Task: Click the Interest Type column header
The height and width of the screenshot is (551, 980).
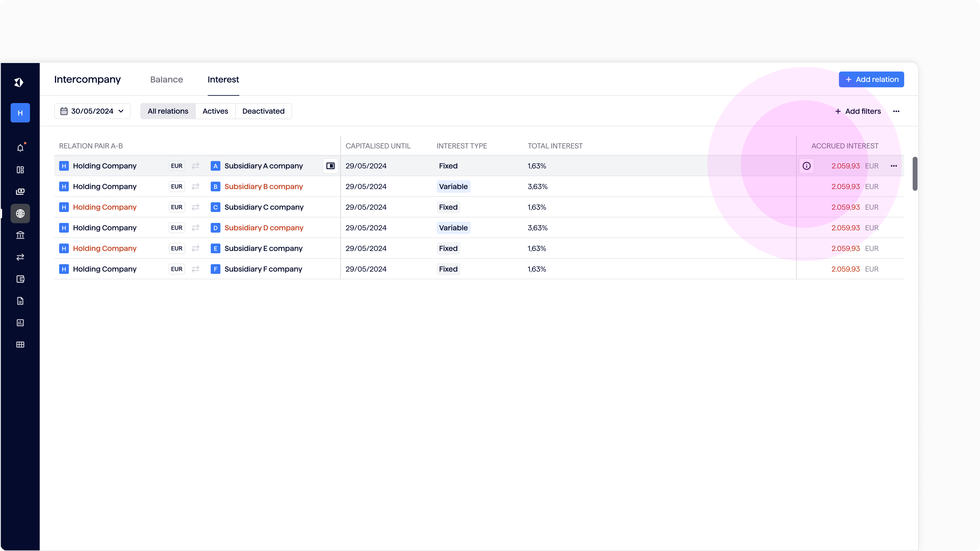Action: coord(462,146)
